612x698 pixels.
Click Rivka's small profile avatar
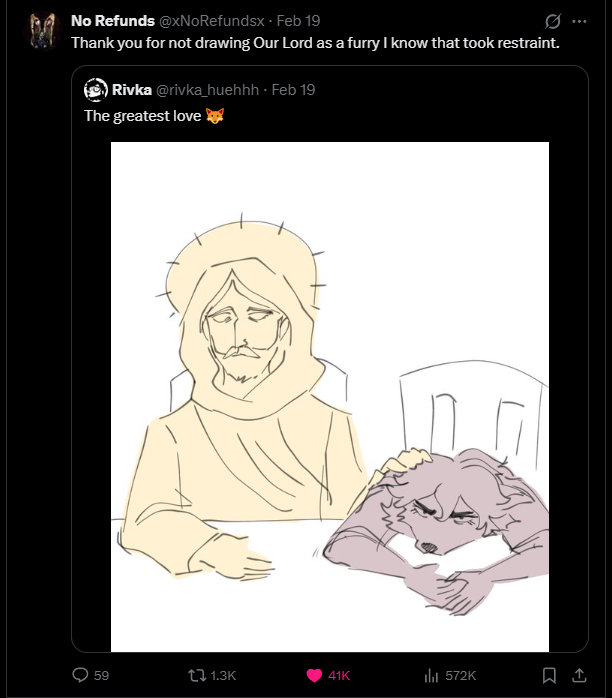(x=96, y=90)
